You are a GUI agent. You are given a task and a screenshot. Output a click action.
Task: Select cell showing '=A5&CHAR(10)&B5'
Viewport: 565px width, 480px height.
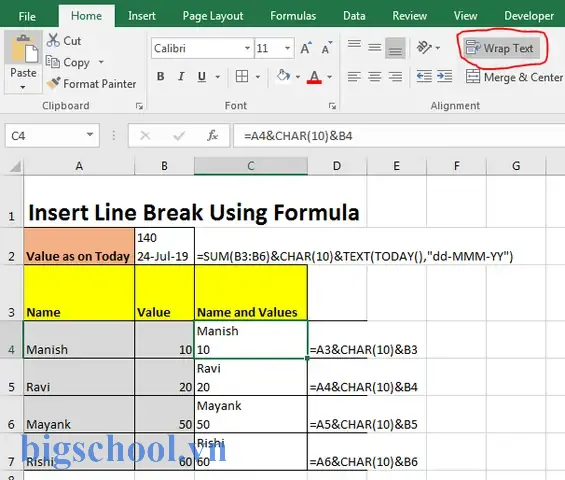(364, 424)
